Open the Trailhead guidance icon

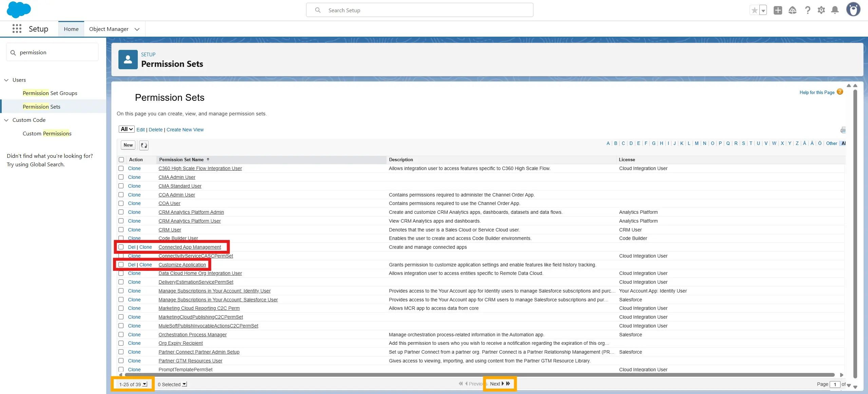(792, 10)
